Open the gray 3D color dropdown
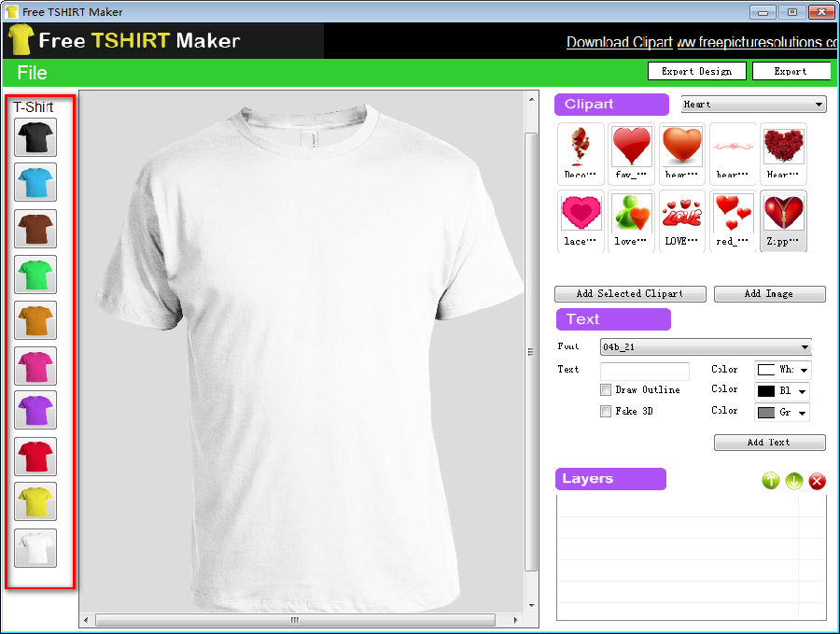 pos(782,412)
